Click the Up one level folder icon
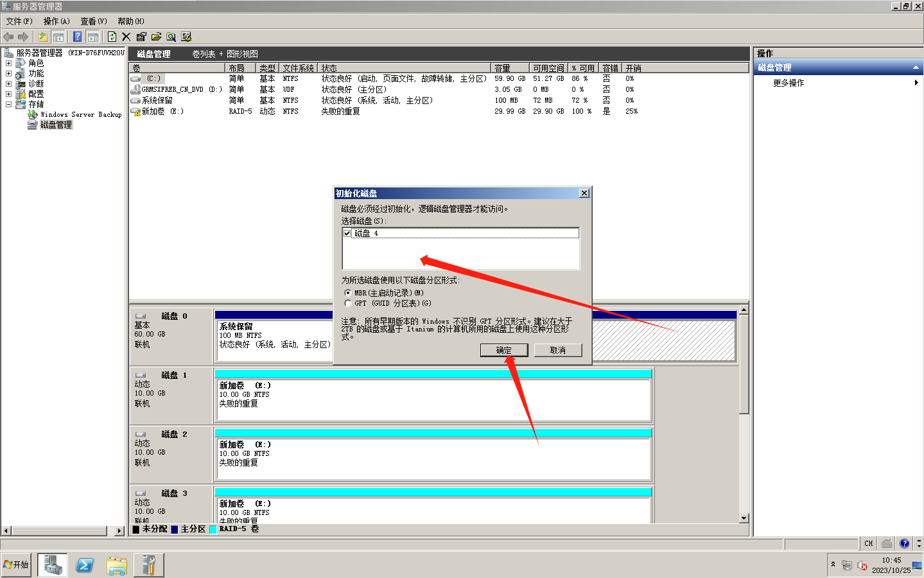This screenshot has height=578, width=924. click(42, 37)
